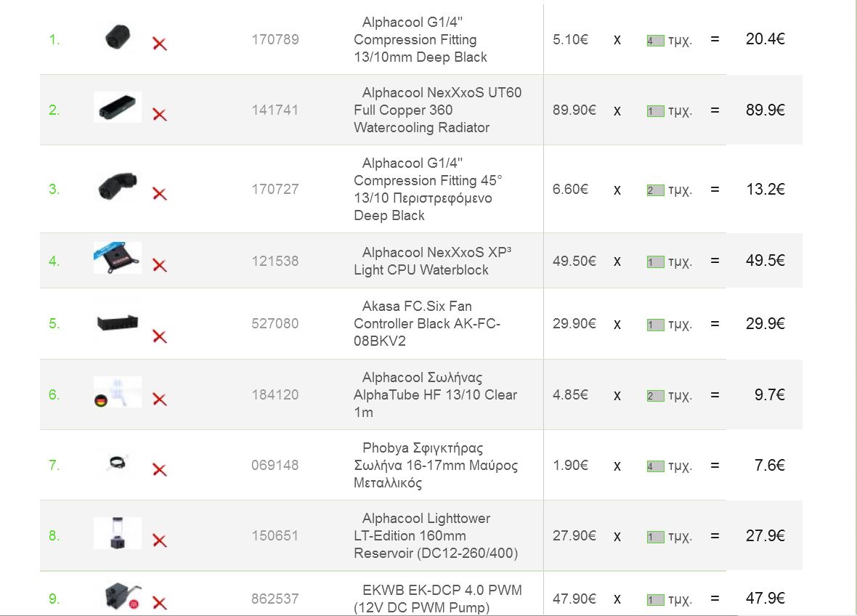
Task: Remove Phobya hose clamp from list
Action: point(160,469)
